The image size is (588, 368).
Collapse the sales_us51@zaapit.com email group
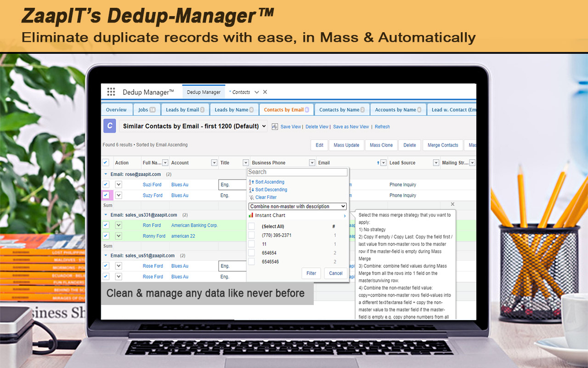[x=106, y=255]
